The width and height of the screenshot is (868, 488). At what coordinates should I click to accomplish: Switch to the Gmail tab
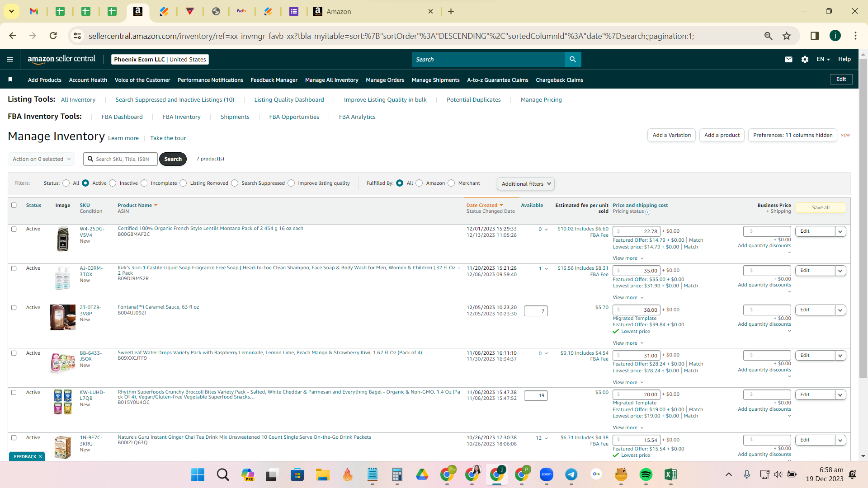click(x=34, y=11)
